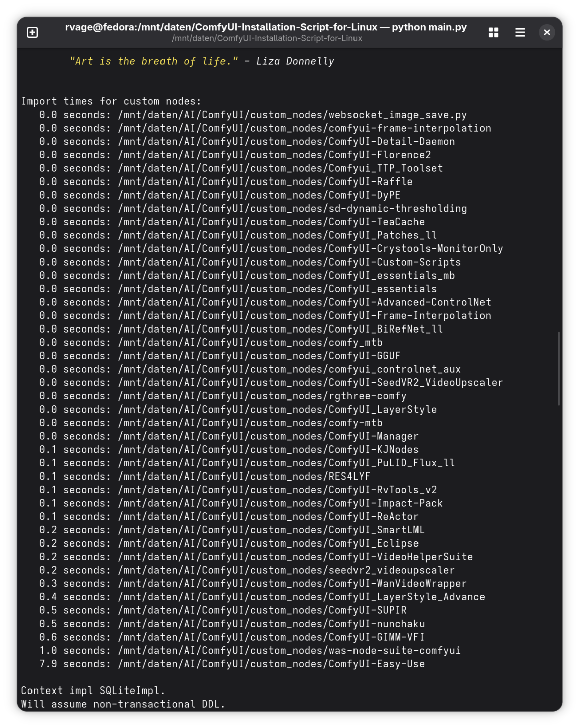Click 'Import times for custom nodes:' line
The image size is (579, 728).
pos(111,101)
